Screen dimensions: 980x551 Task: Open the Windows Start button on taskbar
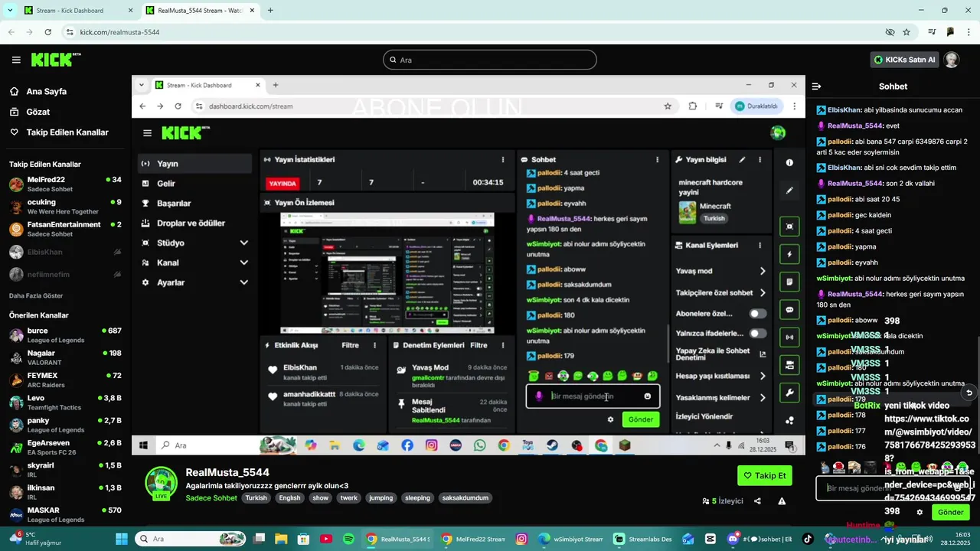point(122,539)
